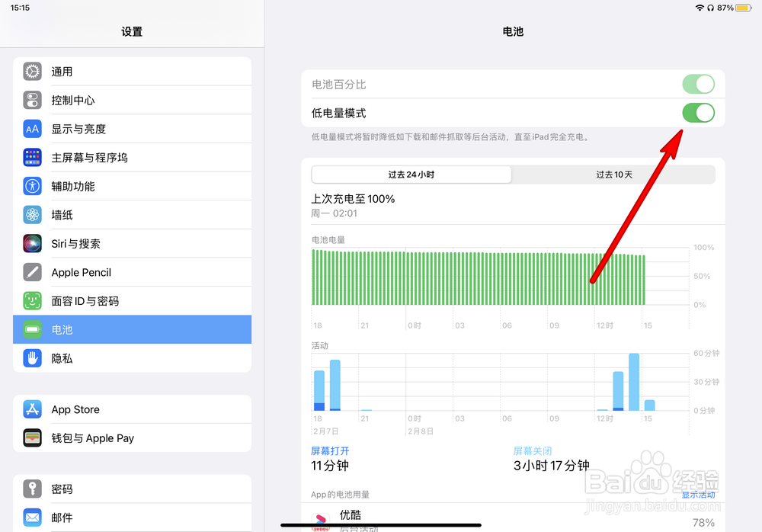Click the 显示与亮度 icon
Viewport: 762px width, 532px height.
(32, 128)
